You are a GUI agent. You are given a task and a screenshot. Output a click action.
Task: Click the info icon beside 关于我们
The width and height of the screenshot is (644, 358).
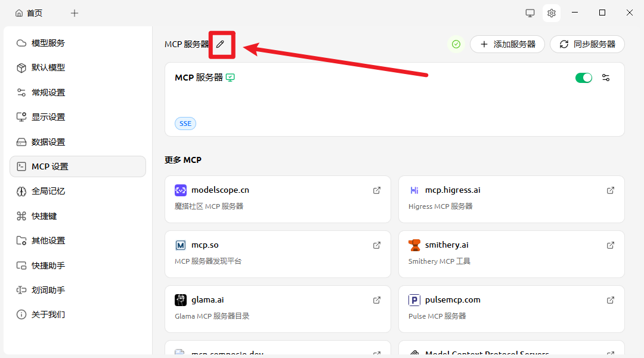(x=21, y=315)
